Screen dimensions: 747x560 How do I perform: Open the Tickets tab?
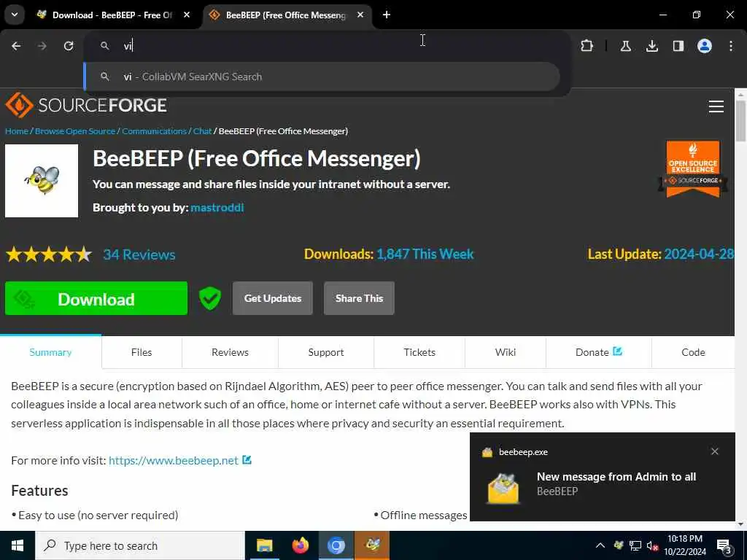(419, 352)
